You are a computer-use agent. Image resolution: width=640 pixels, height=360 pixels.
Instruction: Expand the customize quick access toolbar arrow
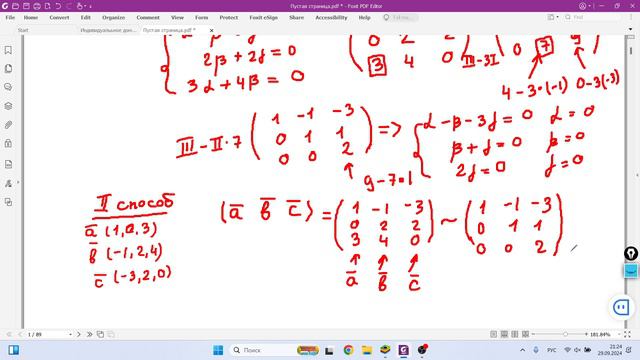click(x=90, y=7)
